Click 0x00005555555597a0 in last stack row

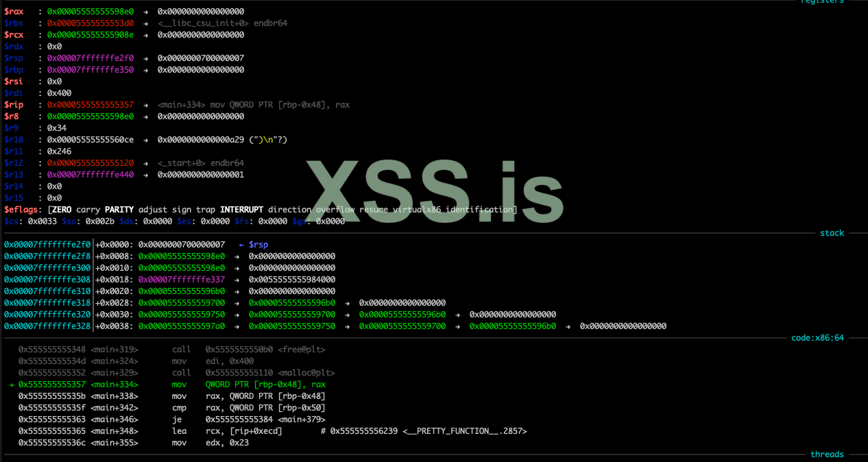[x=182, y=326]
